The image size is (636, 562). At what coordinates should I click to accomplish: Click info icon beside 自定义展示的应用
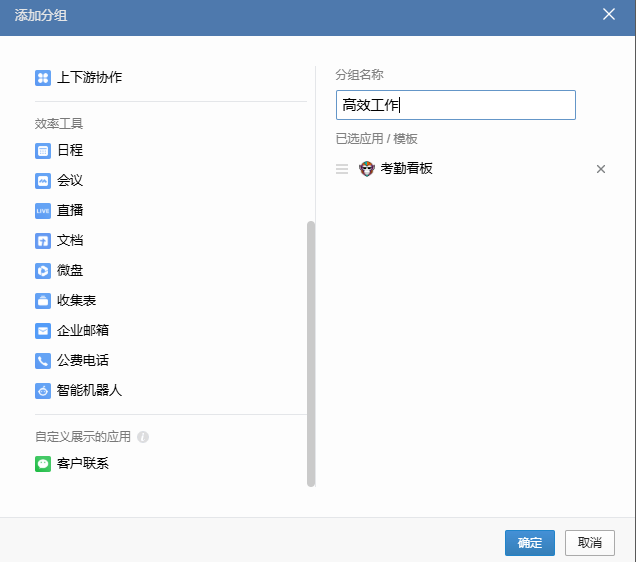(x=143, y=437)
